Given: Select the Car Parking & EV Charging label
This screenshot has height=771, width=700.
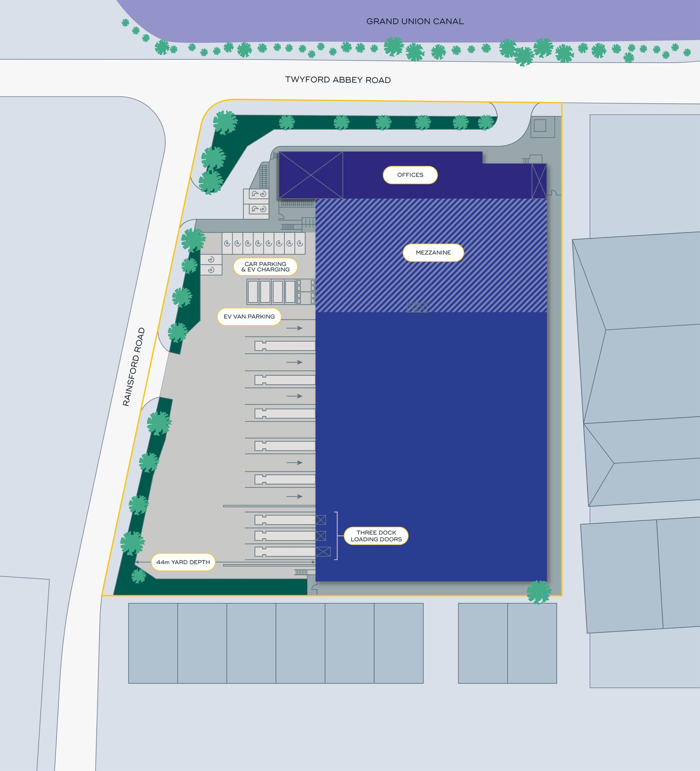Looking at the screenshot, I should (265, 267).
